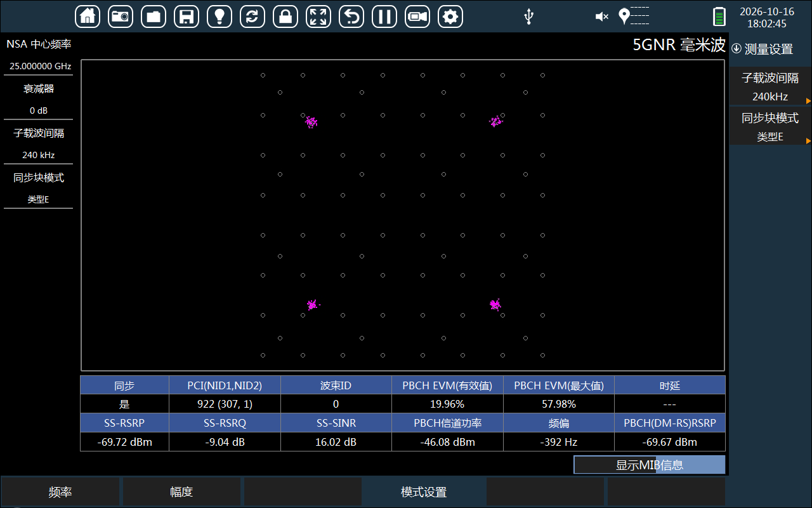Click the 时延 column header
The width and height of the screenshot is (812, 508).
point(669,385)
